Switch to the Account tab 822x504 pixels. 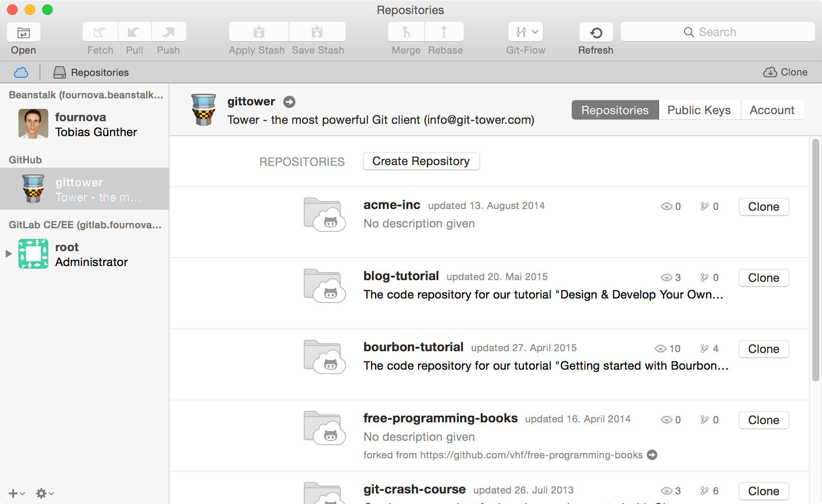tap(772, 110)
